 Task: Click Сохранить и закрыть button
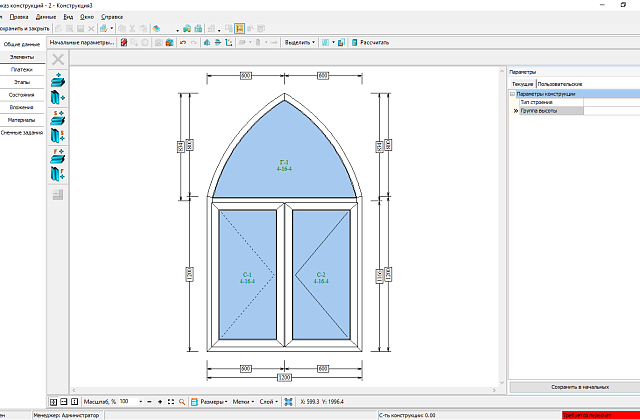25,29
